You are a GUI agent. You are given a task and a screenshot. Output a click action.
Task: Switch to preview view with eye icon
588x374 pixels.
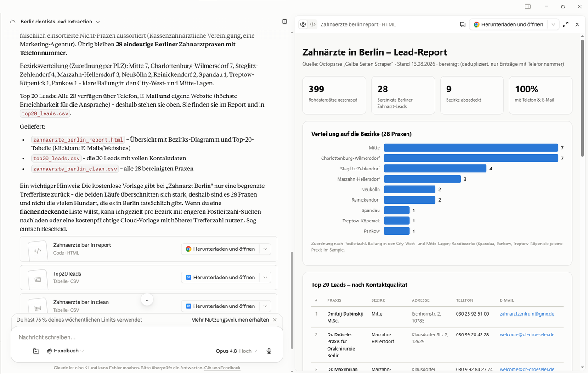click(303, 24)
